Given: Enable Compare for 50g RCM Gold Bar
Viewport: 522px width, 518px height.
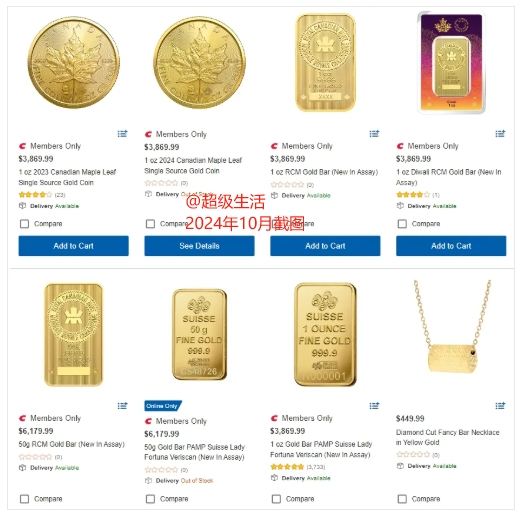Looking at the screenshot, I should (24, 499).
